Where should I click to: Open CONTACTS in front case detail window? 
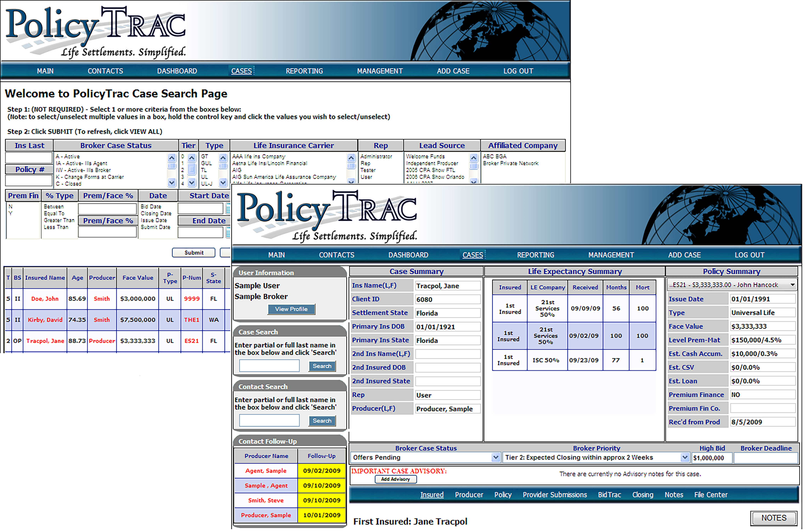[337, 255]
